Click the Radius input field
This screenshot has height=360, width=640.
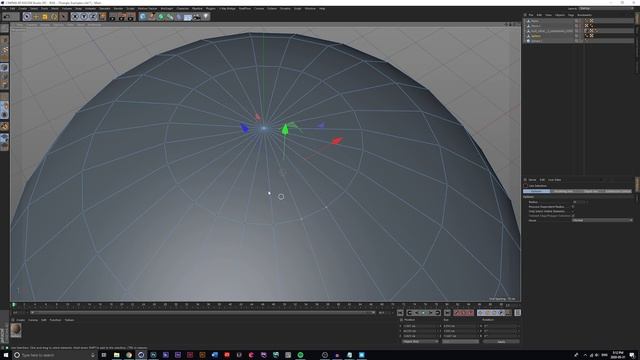(x=580, y=202)
